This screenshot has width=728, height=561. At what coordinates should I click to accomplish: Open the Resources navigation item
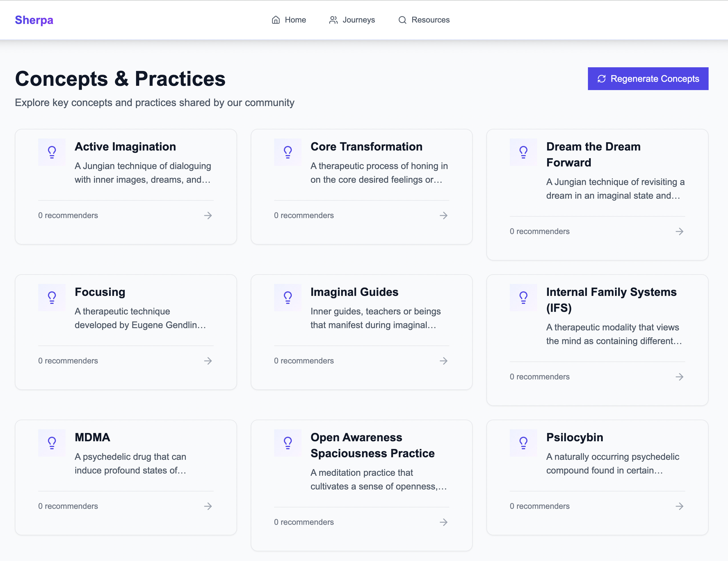[424, 20]
